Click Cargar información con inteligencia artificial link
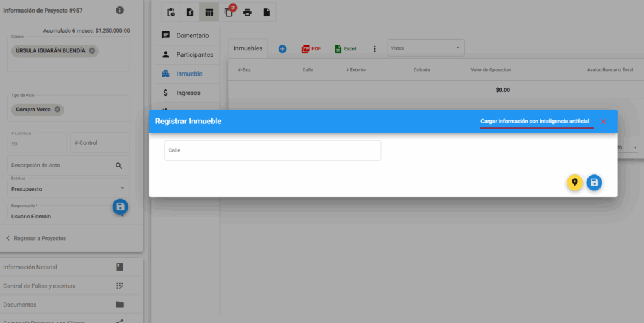 (535, 122)
